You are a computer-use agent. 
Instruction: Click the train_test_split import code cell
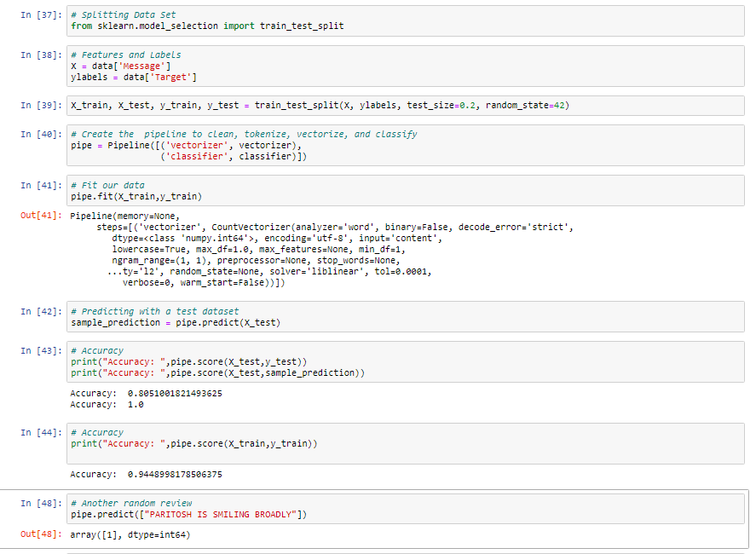click(x=406, y=20)
